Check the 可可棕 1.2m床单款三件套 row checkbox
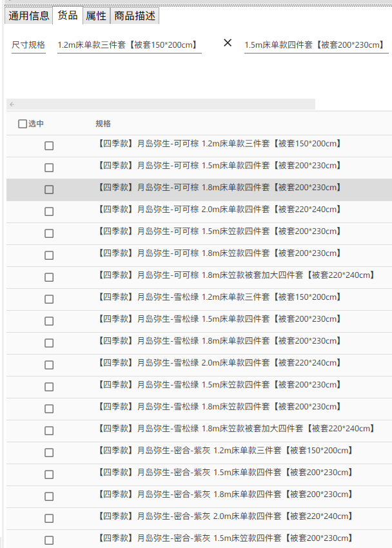The height and width of the screenshot is (548, 392). [49, 146]
